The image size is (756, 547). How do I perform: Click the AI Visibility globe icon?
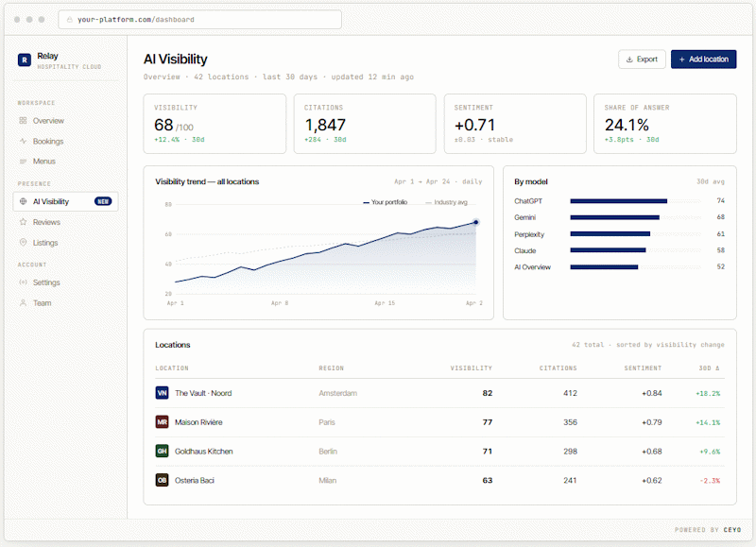23,201
